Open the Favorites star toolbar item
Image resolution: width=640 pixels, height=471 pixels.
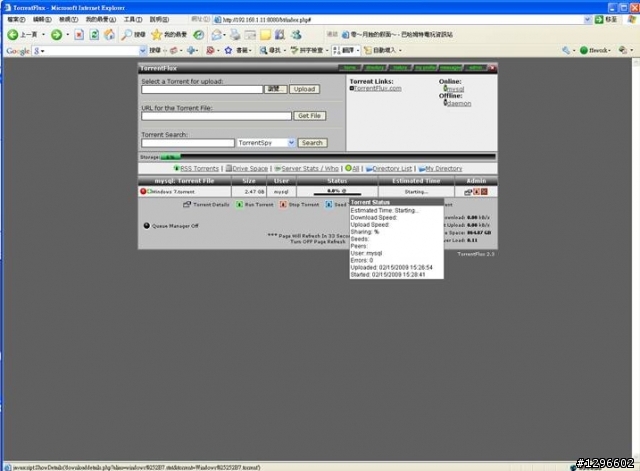(x=169, y=35)
